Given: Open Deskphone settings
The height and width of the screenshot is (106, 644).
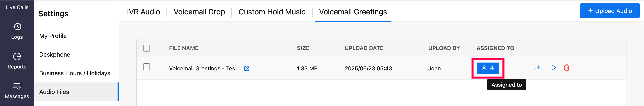Looking at the screenshot, I should 55,54.
